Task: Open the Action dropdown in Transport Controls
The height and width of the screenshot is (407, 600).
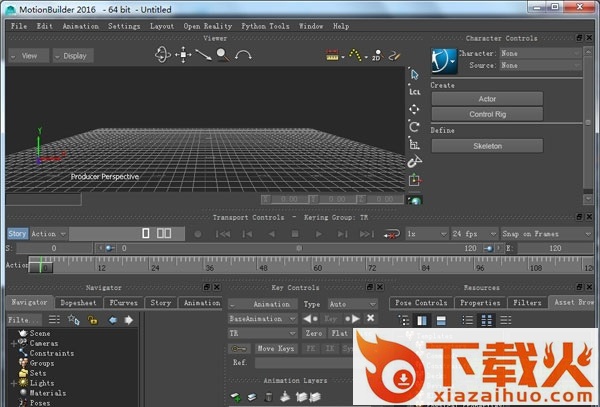Action: coord(49,234)
